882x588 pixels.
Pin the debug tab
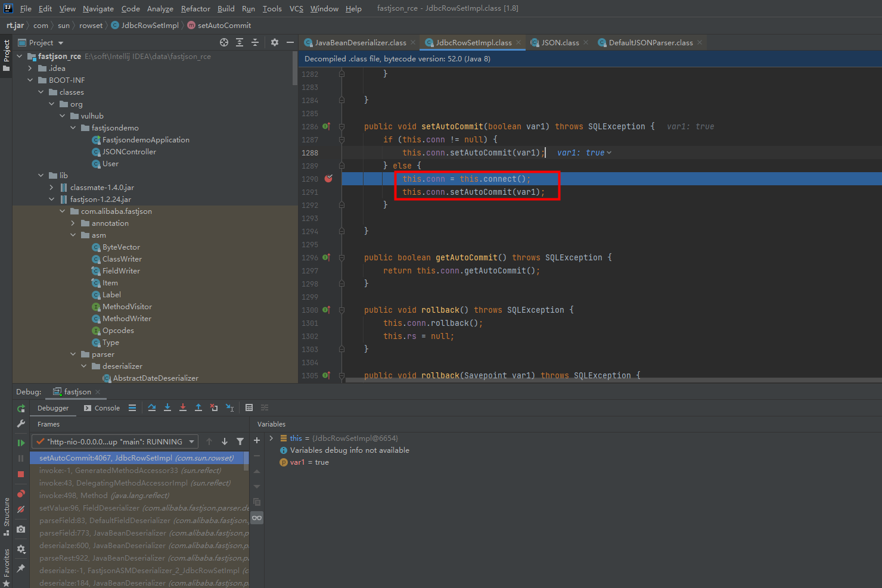(x=21, y=568)
